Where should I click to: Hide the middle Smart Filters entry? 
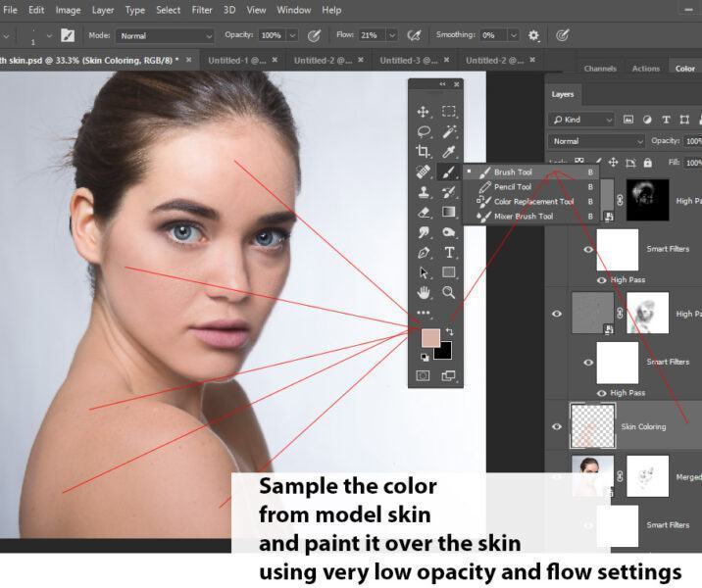pyautogui.click(x=588, y=362)
